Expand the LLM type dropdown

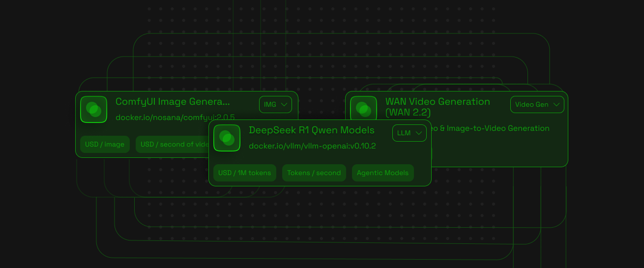[x=409, y=133]
